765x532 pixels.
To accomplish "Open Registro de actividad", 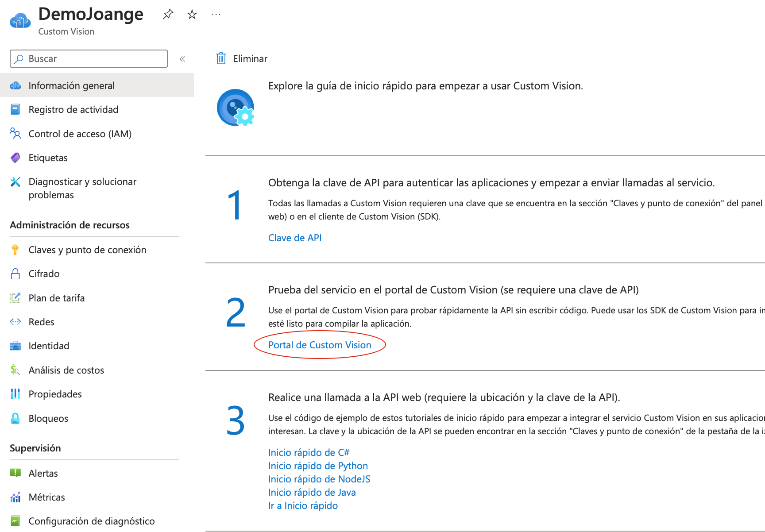I will click(73, 109).
